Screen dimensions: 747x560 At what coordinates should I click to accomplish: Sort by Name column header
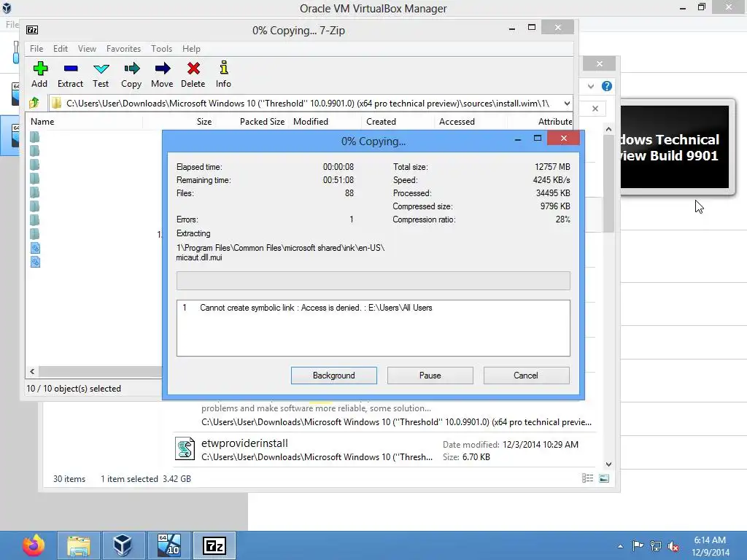click(84, 122)
